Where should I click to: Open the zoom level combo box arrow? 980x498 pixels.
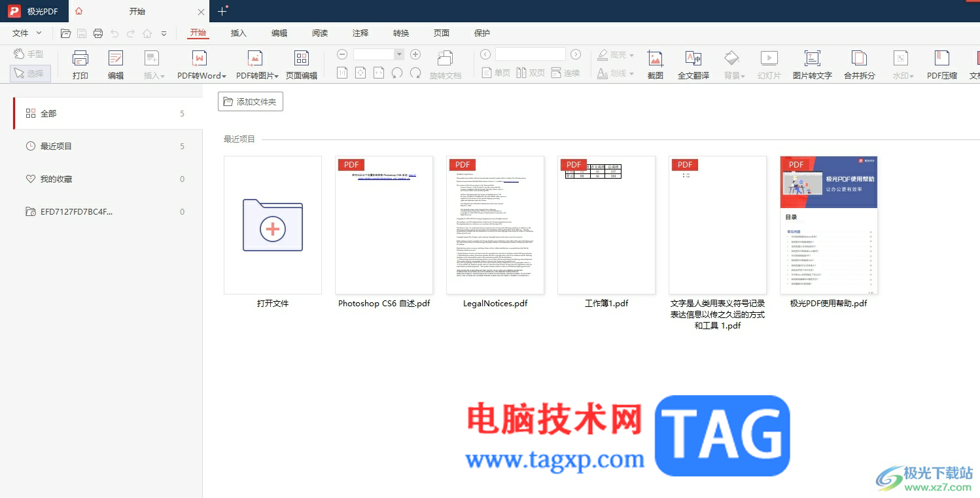point(398,54)
